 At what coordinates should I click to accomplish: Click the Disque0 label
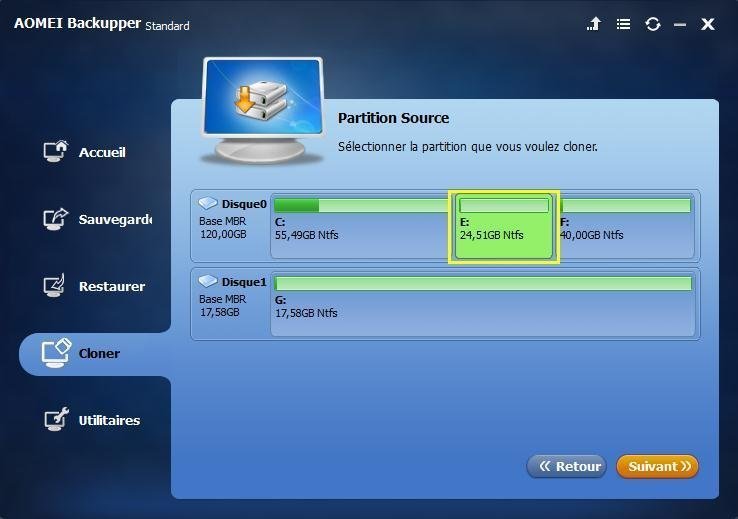[244, 204]
